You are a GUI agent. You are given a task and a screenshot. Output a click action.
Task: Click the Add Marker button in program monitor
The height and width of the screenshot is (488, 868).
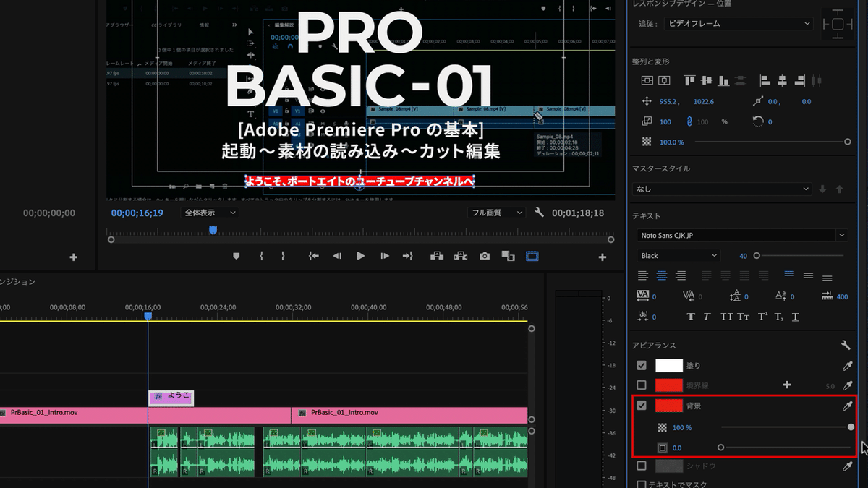click(236, 256)
